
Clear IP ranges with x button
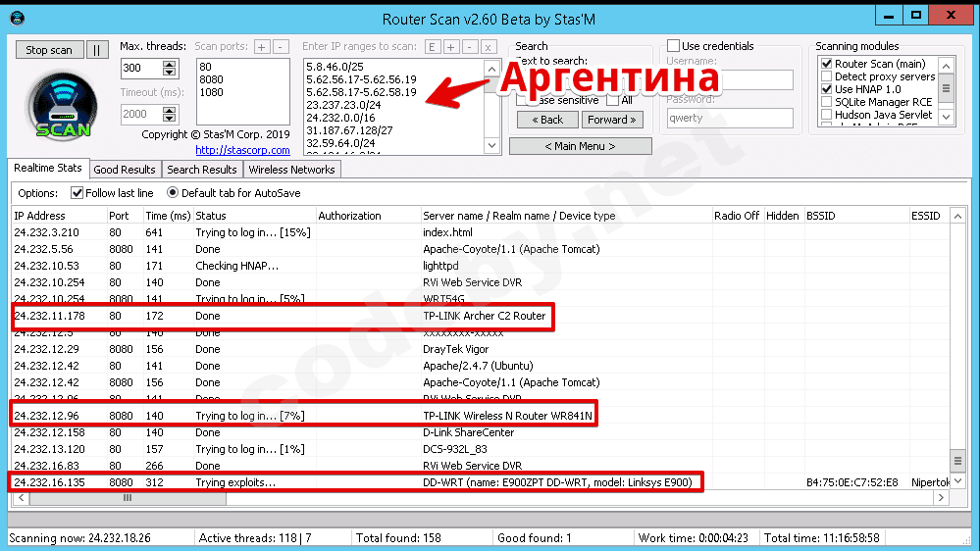point(489,47)
